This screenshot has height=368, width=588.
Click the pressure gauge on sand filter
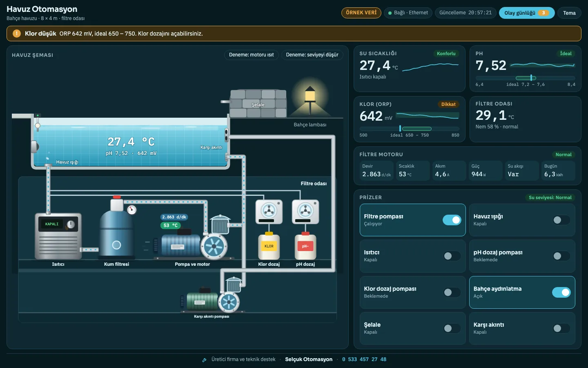click(x=131, y=210)
